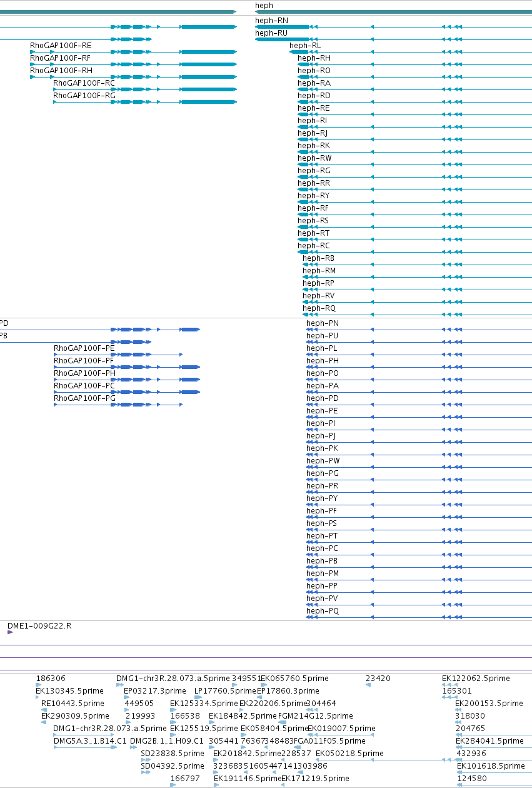
Task: Click the DME1-009G22.R feature label
Action: coord(39,625)
